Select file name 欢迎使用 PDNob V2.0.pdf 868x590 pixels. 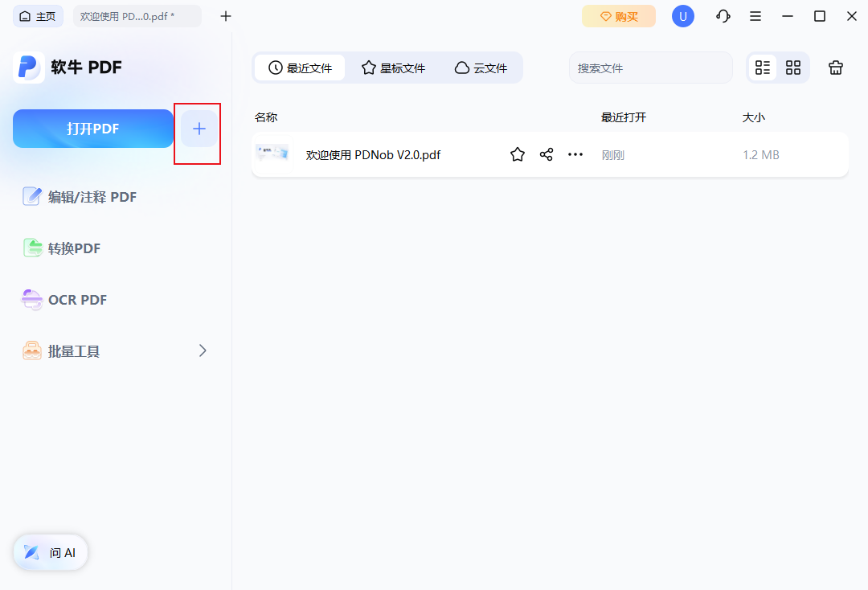pos(373,155)
